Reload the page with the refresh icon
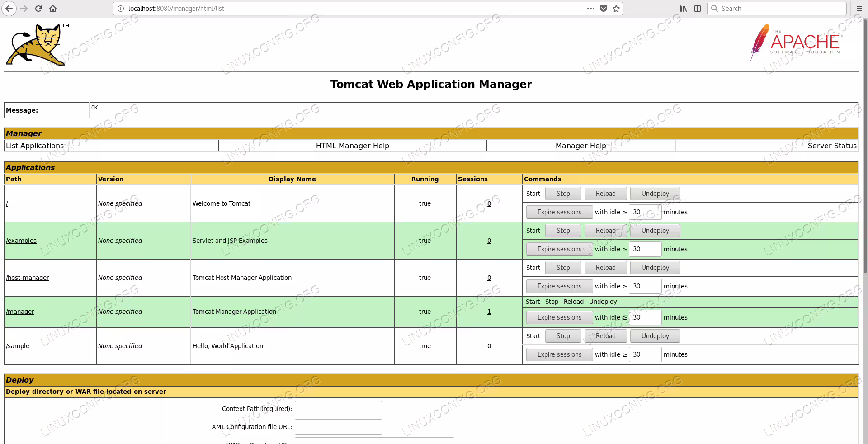 (x=39, y=9)
